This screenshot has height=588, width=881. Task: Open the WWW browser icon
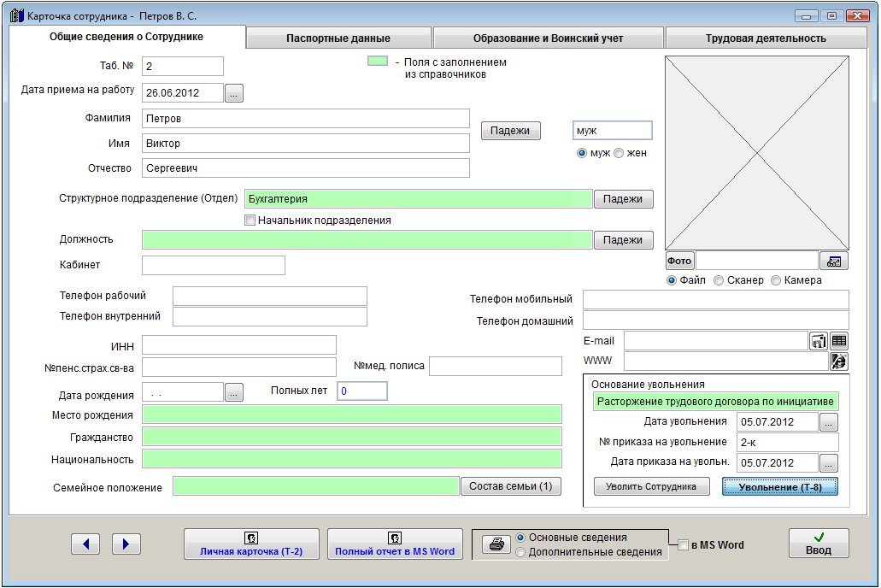[839, 362]
